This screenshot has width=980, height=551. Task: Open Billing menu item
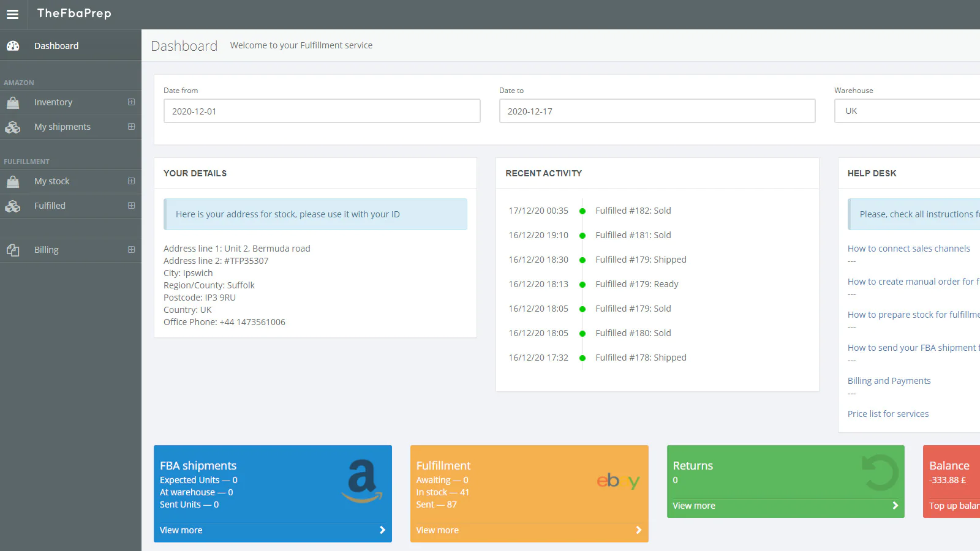tap(70, 250)
